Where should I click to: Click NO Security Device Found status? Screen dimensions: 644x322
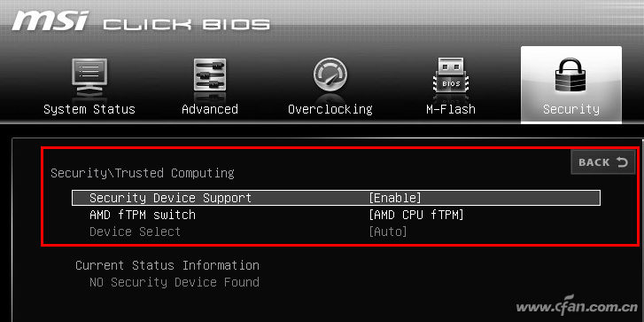click(x=175, y=282)
